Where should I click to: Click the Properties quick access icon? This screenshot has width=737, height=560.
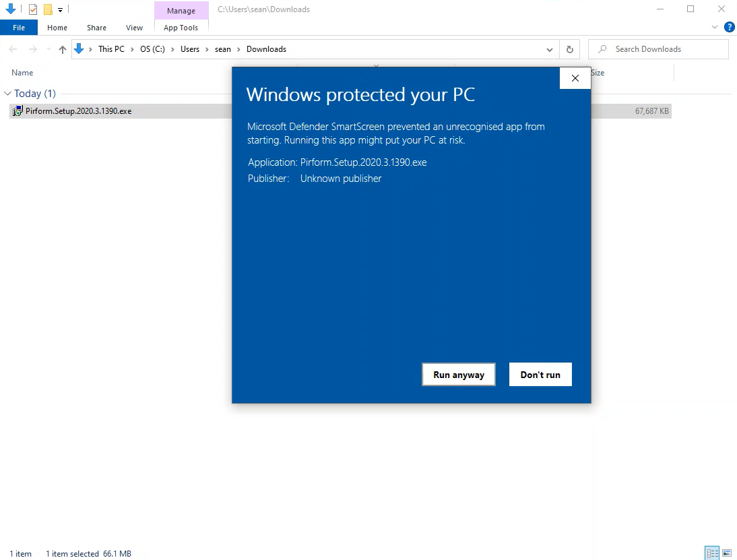tap(33, 9)
